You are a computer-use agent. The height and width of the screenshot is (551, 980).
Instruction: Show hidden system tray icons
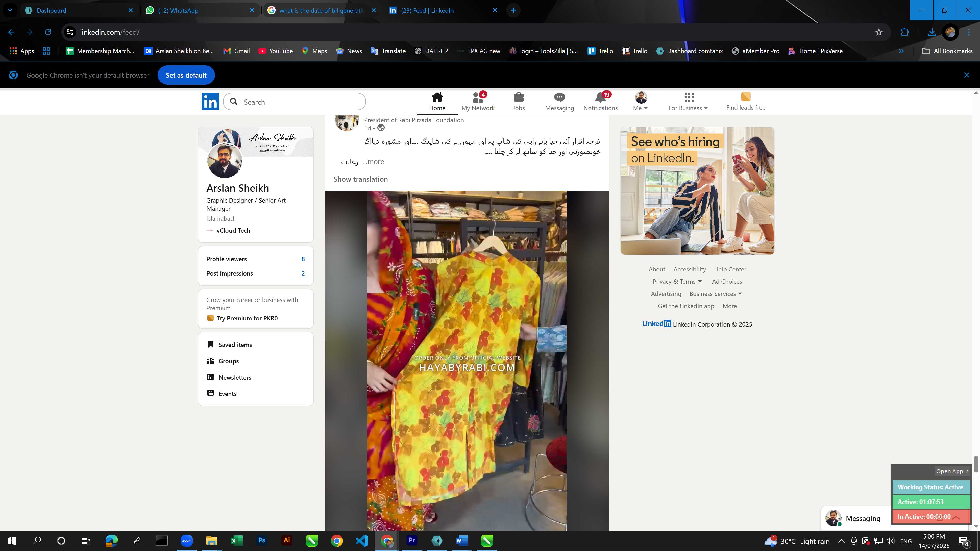coord(841,541)
